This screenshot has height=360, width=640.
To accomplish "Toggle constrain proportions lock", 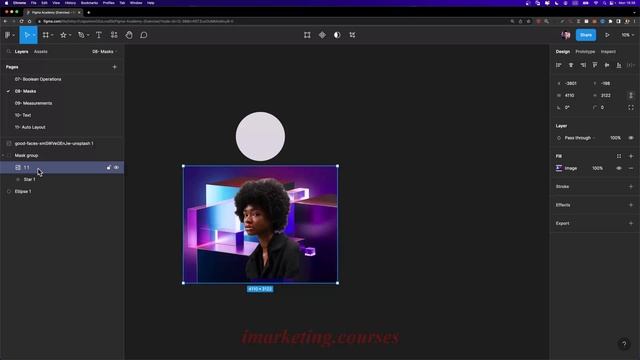I will click(631, 95).
